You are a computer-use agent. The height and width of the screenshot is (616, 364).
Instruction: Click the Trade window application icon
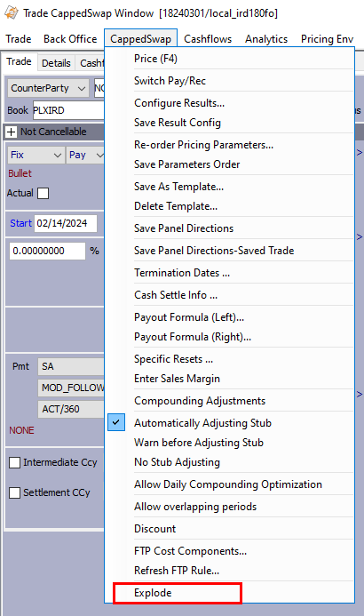click(x=11, y=13)
